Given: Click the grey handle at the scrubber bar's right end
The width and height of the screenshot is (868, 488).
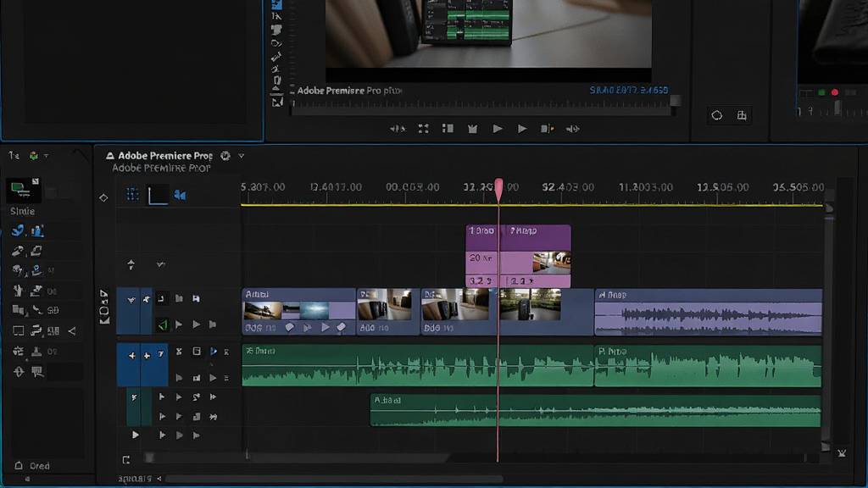Looking at the screenshot, I should tap(676, 101).
